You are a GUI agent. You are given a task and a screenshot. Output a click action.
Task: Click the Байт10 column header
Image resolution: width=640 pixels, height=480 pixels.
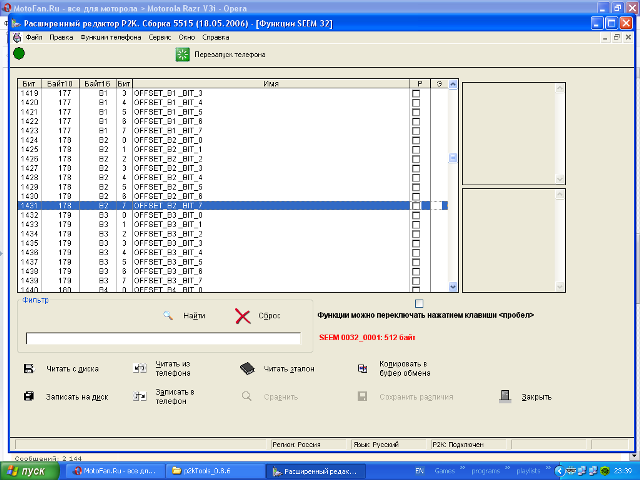(x=60, y=84)
